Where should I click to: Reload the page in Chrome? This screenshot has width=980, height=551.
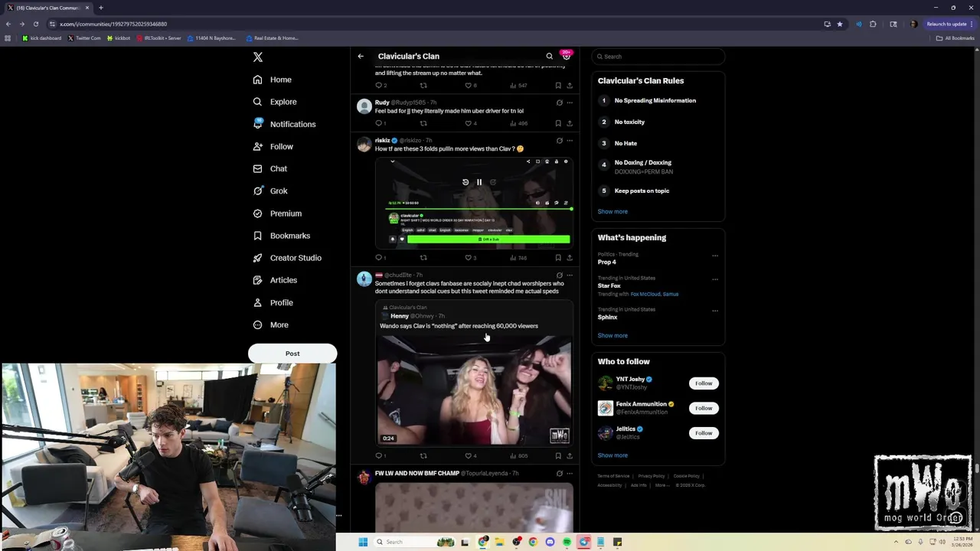tap(35, 24)
